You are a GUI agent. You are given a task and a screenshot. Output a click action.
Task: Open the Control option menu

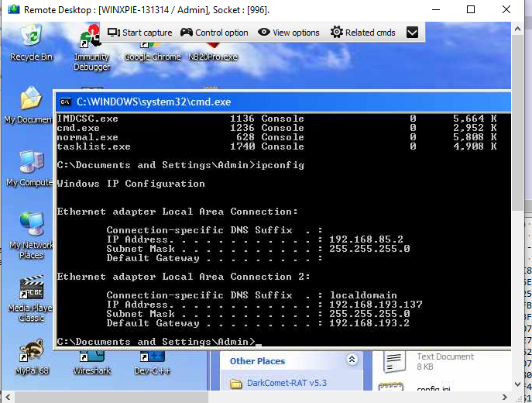pos(215,33)
